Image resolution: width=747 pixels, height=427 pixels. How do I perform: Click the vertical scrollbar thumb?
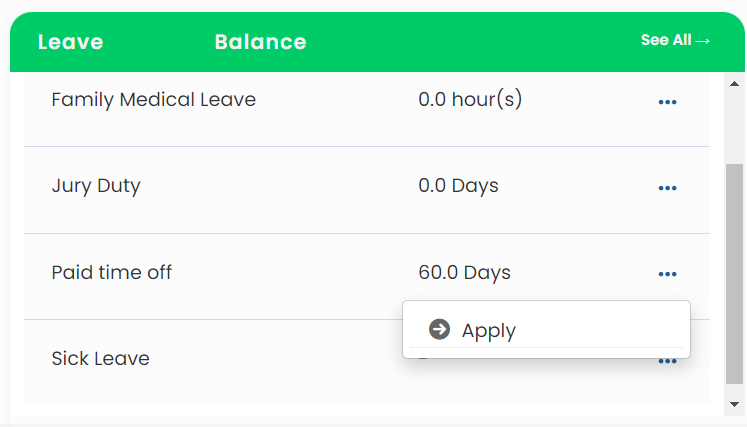pyautogui.click(x=734, y=274)
